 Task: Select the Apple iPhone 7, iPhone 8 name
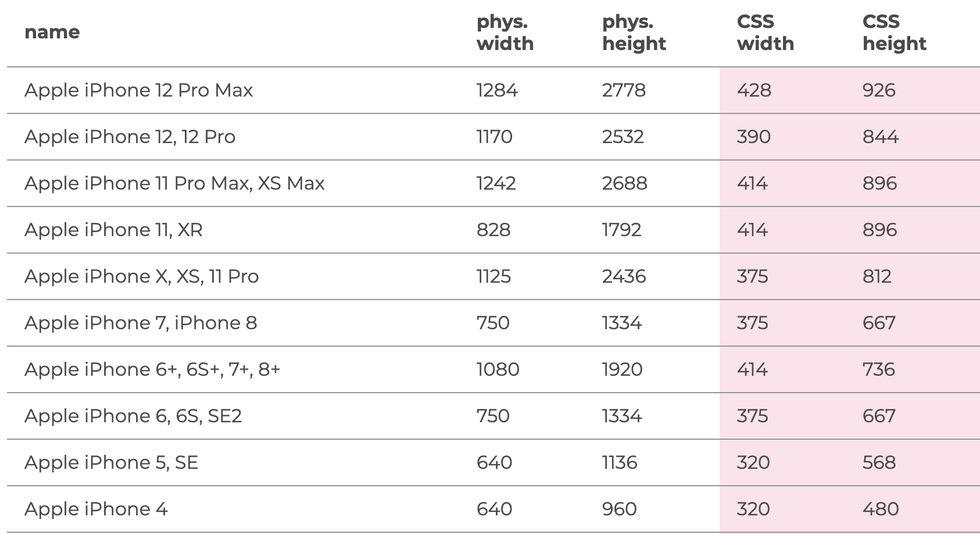141,323
